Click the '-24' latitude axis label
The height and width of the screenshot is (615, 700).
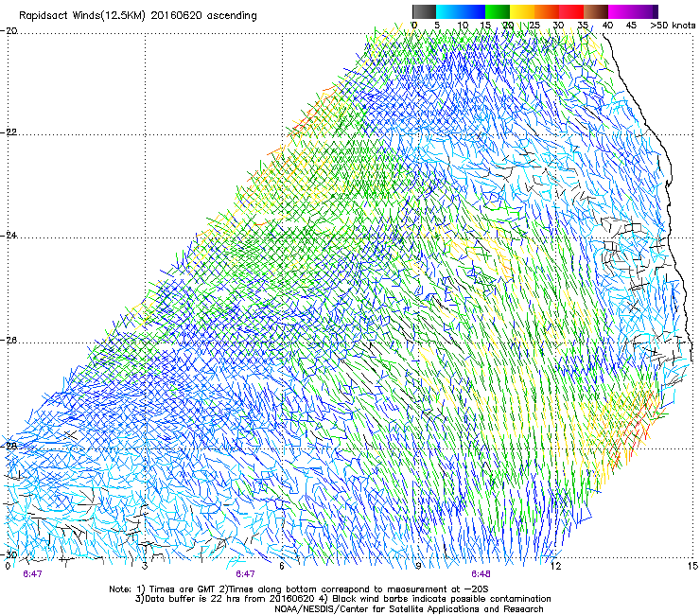(x=9, y=236)
